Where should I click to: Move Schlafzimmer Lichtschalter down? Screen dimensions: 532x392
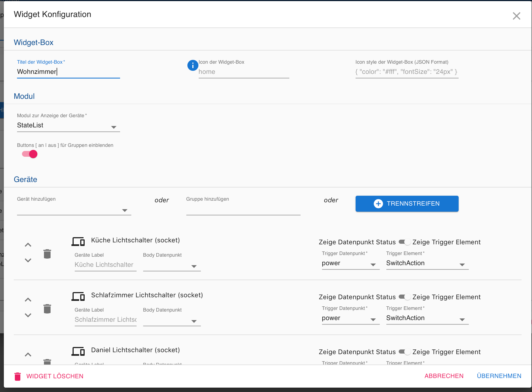click(28, 315)
